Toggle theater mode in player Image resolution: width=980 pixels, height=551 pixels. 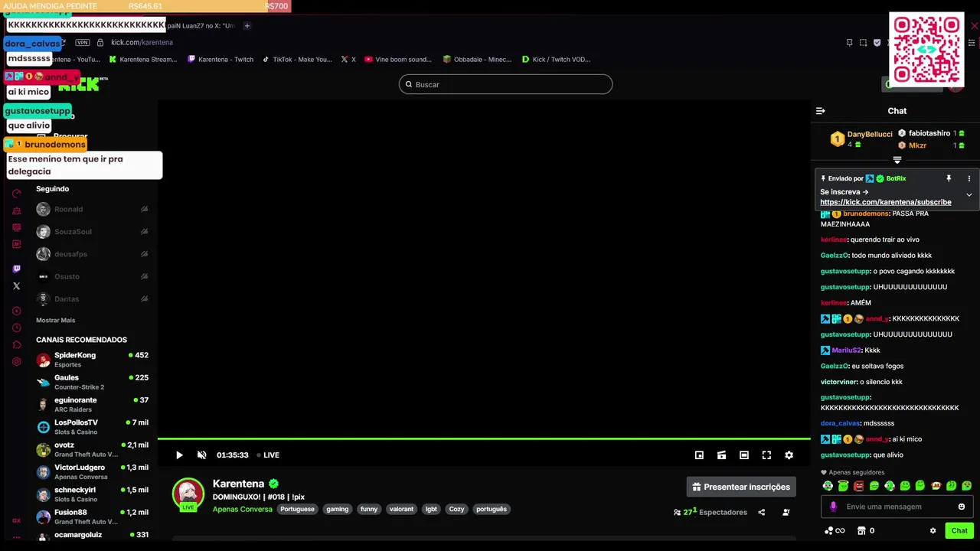[x=743, y=455]
